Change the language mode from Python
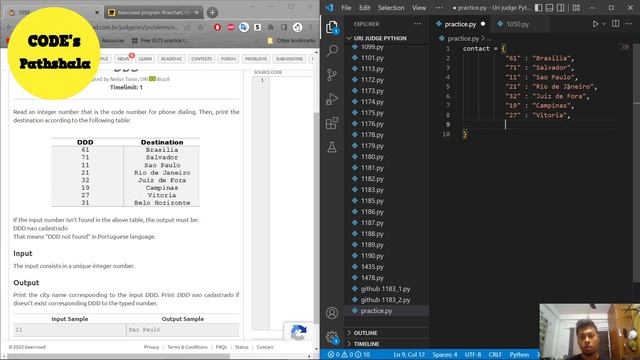Image resolution: width=640 pixels, height=360 pixels. tap(519, 355)
